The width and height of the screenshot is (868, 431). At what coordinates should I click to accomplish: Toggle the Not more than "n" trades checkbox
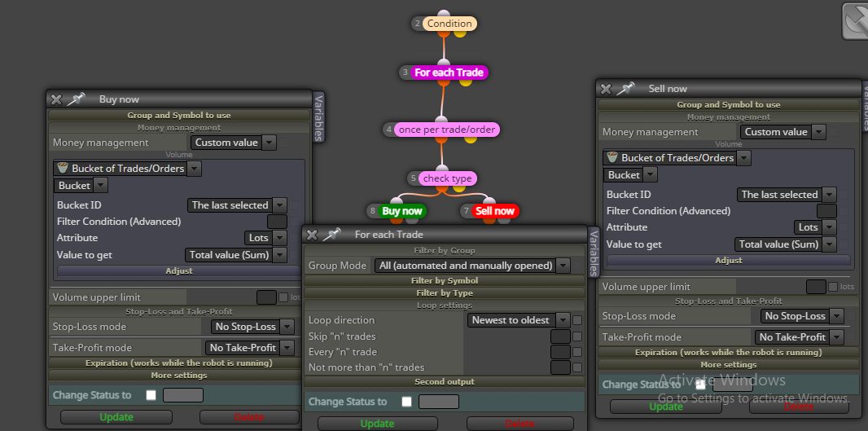[x=577, y=367]
